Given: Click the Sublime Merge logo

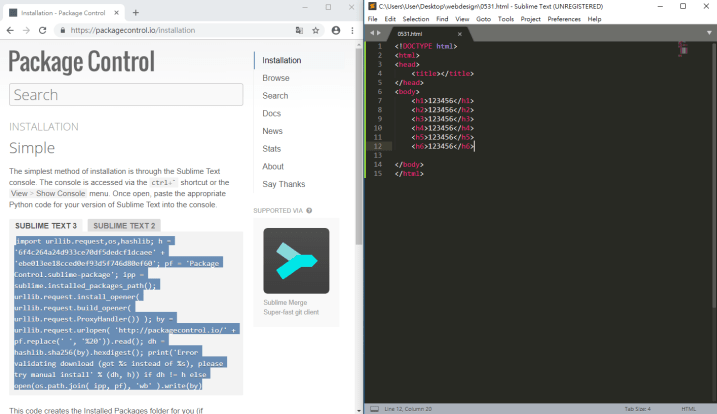Looking at the screenshot, I should (x=296, y=260).
